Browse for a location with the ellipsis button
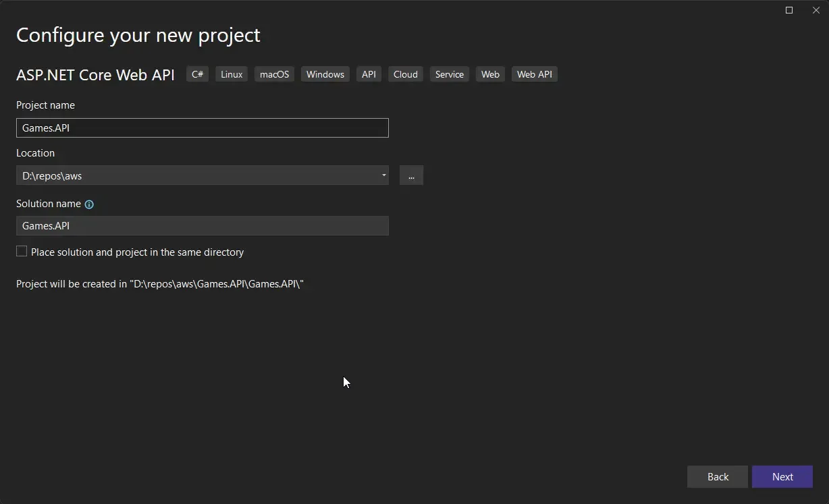The width and height of the screenshot is (829, 504). [x=411, y=175]
